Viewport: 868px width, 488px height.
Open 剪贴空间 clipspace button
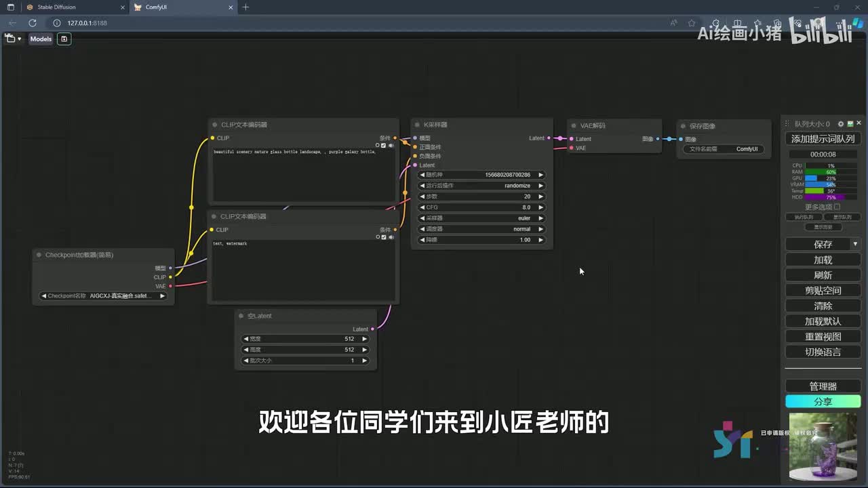click(823, 291)
